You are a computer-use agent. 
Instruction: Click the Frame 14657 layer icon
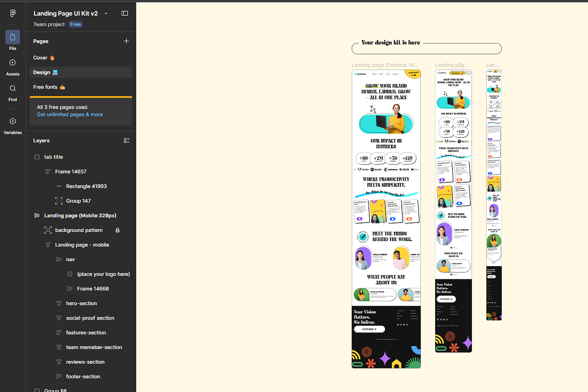click(48, 171)
